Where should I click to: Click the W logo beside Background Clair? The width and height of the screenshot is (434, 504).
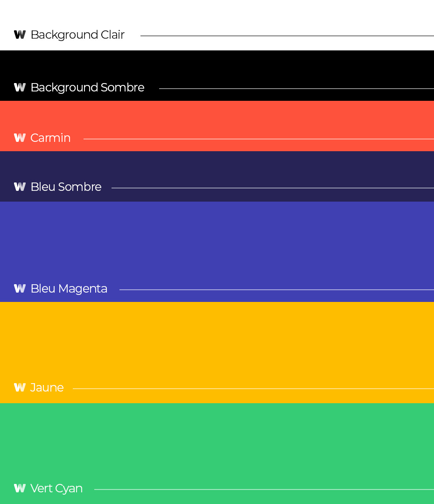(x=20, y=35)
